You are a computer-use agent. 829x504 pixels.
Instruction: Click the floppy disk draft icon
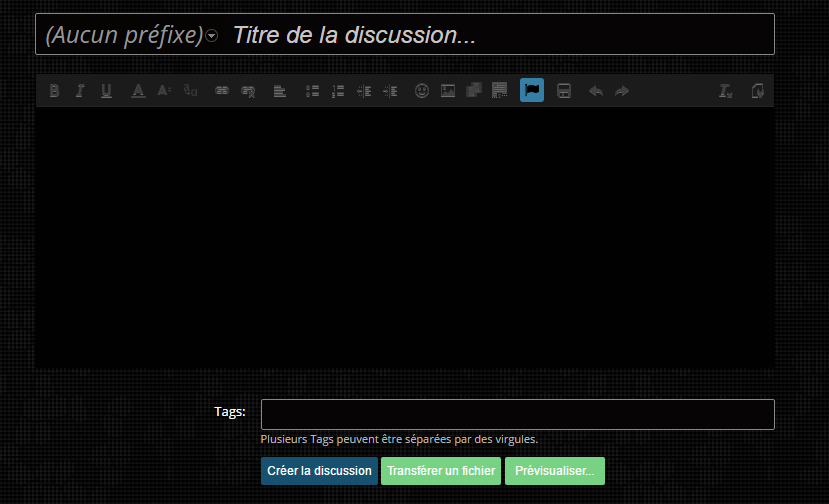point(564,91)
